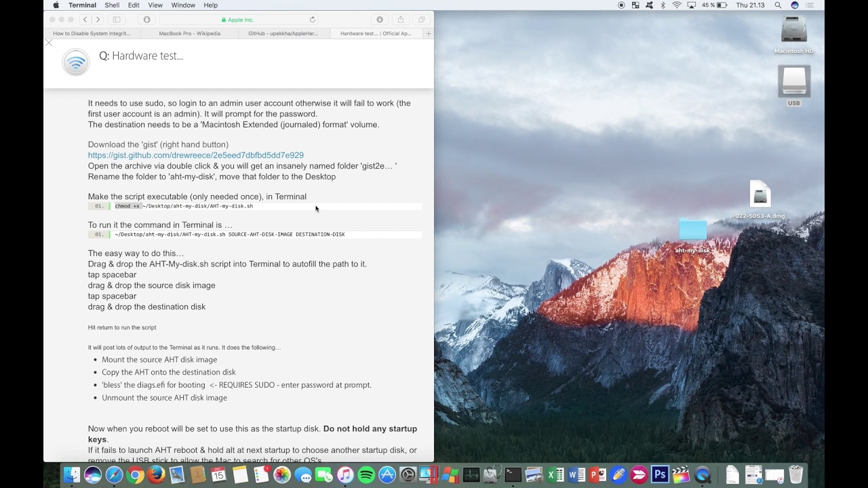The width and height of the screenshot is (868, 488).
Task: Open Calendar from the Dock
Action: (x=219, y=475)
